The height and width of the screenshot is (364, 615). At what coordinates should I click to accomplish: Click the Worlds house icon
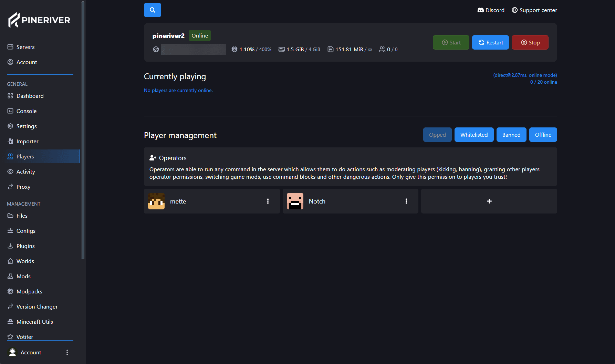(10, 261)
